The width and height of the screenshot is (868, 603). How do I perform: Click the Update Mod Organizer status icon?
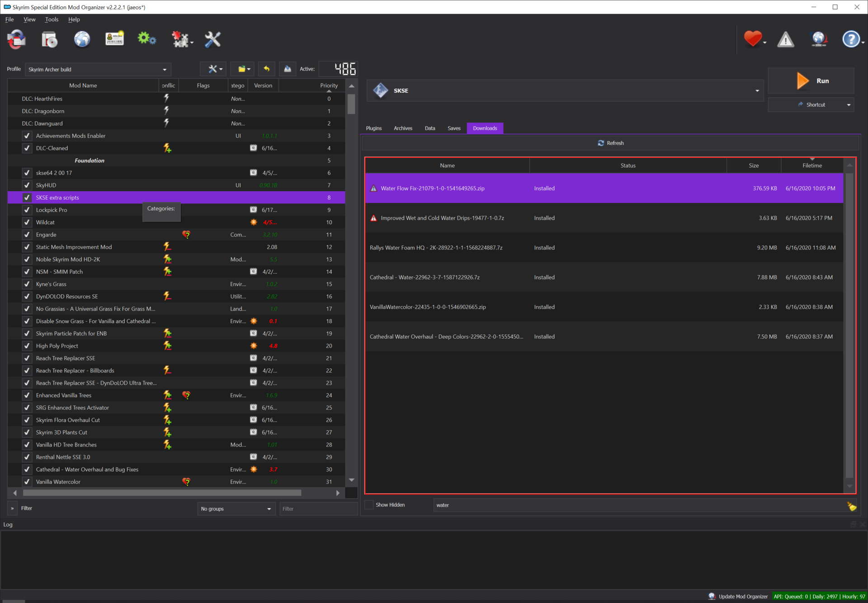click(x=712, y=596)
